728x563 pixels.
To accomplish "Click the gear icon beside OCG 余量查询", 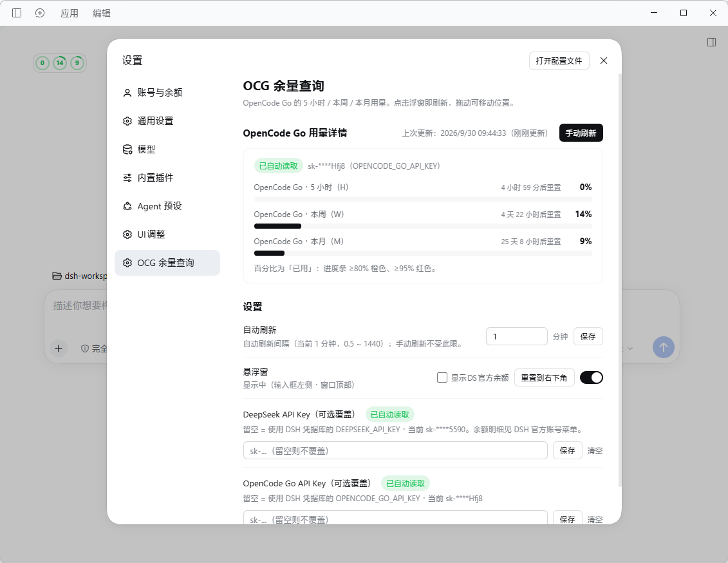I will 127,263.
